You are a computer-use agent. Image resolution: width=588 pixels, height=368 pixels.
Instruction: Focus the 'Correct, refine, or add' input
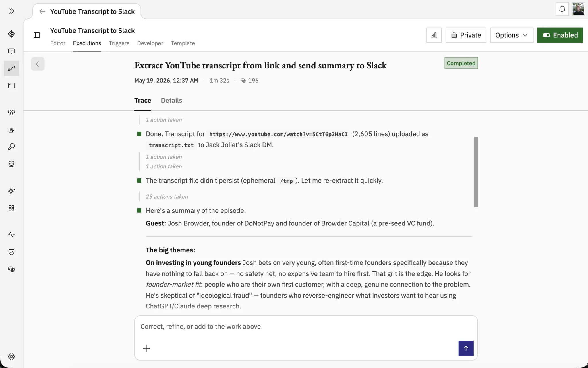[306, 327]
